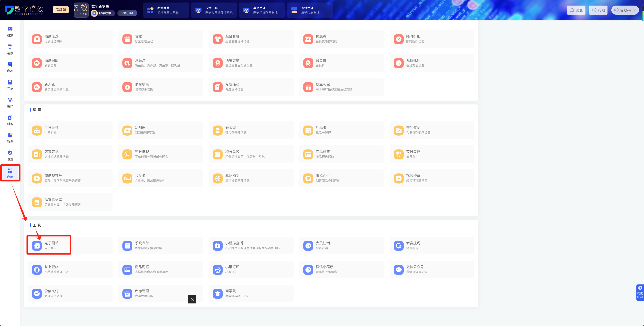Viewport: 644px width, 326px height.
Task: Click the 会员卡 VIP icon
Action: 127,178
